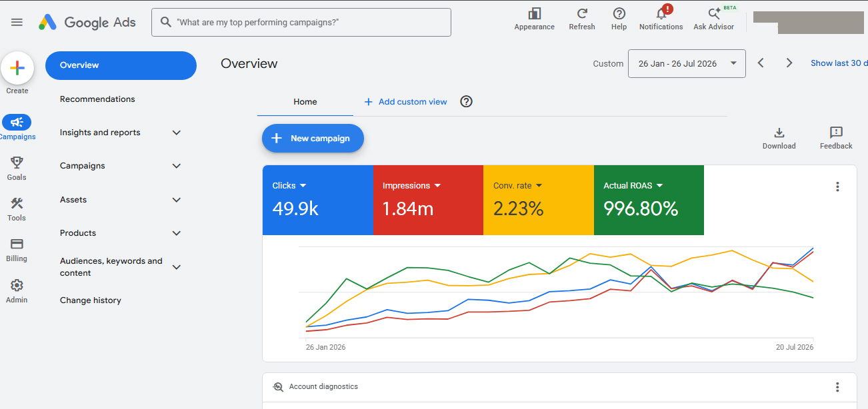The image size is (868, 409).
Task: Select the blue Clicks scorecard tile
Action: (x=317, y=200)
